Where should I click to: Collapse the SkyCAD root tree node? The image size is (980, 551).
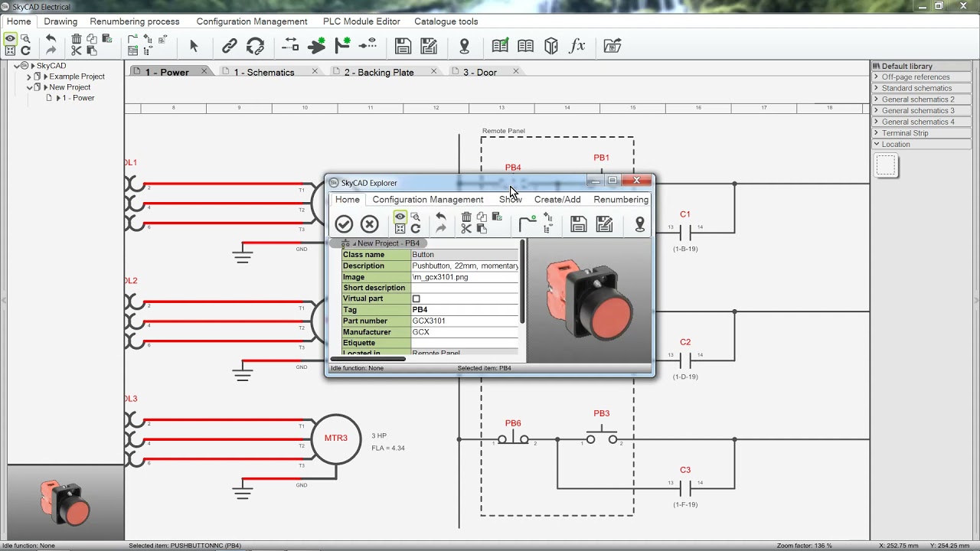click(17, 66)
